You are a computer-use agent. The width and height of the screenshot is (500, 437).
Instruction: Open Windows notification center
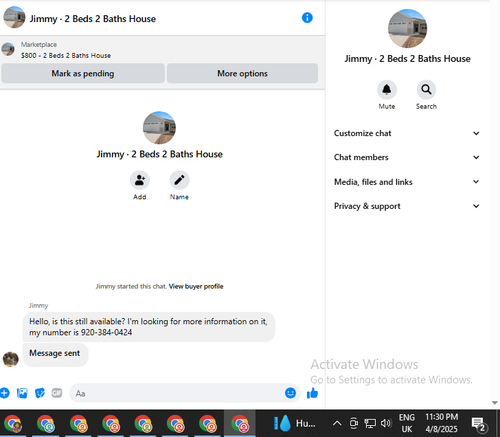(478, 424)
